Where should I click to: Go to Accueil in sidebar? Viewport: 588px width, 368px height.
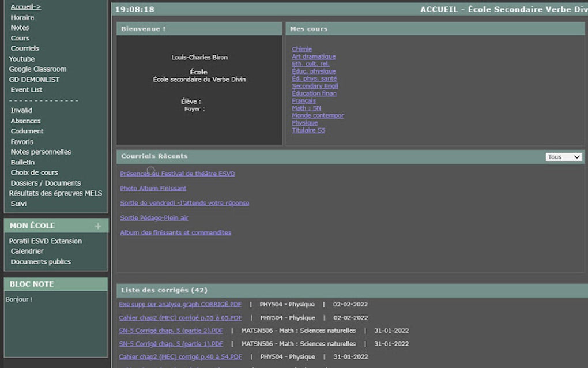(25, 7)
